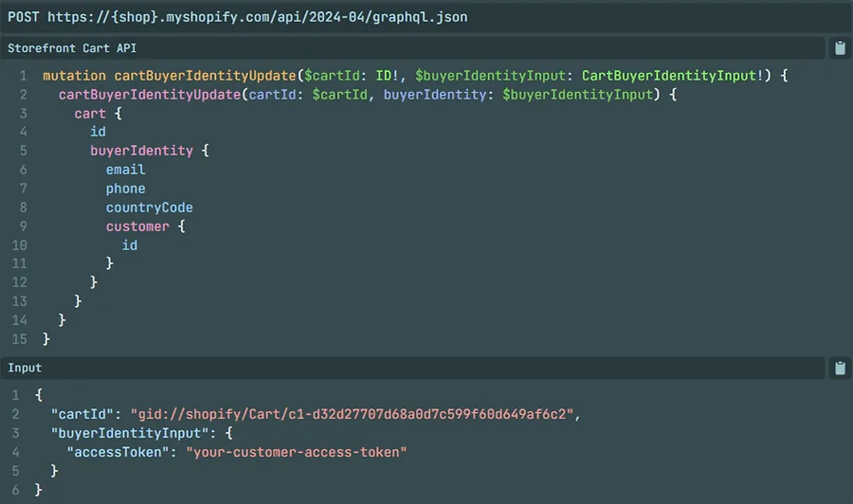Place cursor on the buyerIdentity field line
Viewport: 853px width, 504px height.
coord(141,151)
